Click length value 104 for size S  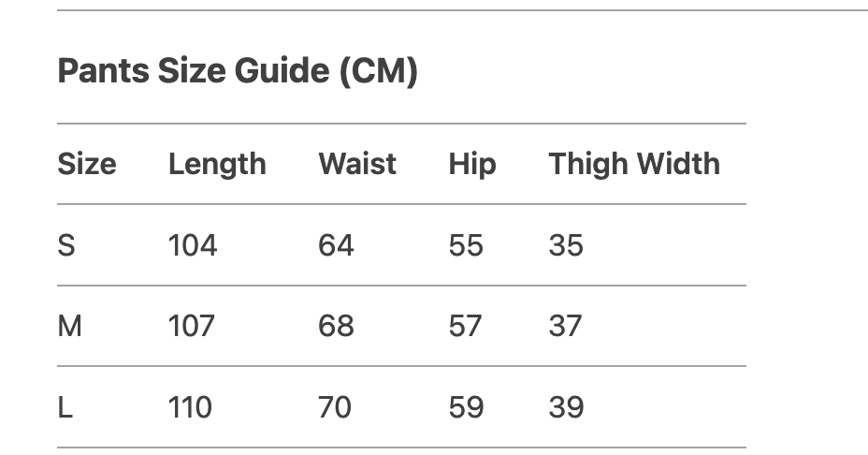pyautogui.click(x=193, y=245)
